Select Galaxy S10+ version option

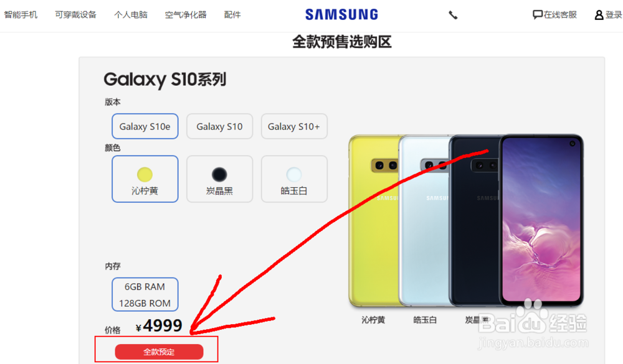pyautogui.click(x=294, y=126)
